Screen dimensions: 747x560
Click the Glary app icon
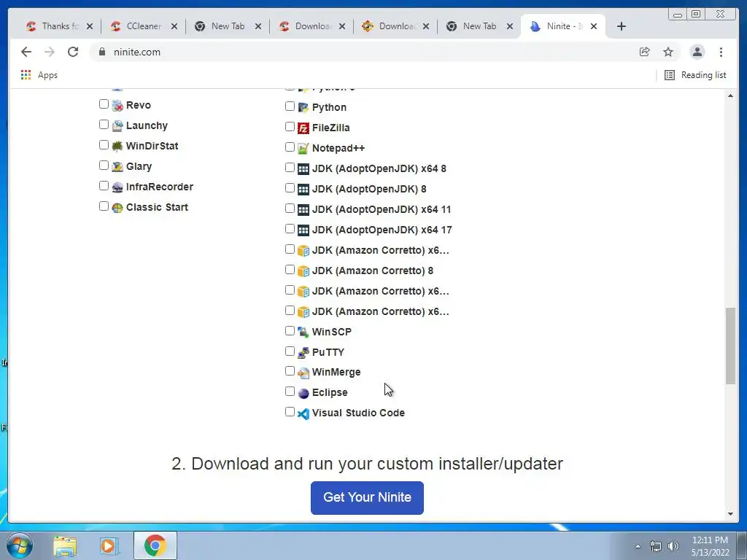tap(117, 167)
